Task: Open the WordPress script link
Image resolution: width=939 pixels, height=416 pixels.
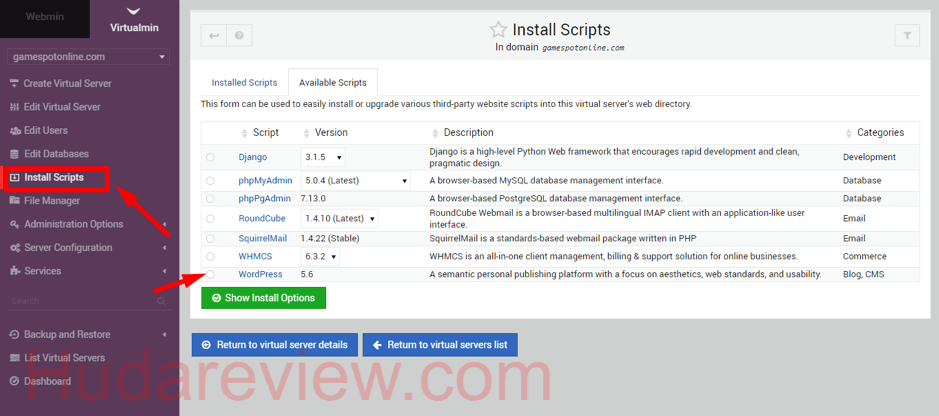Action: 261,274
